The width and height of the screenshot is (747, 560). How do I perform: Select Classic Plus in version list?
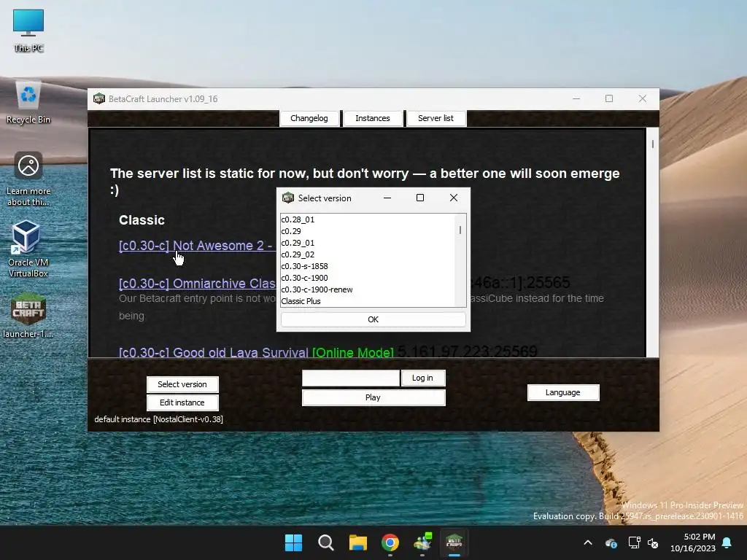tap(368, 301)
